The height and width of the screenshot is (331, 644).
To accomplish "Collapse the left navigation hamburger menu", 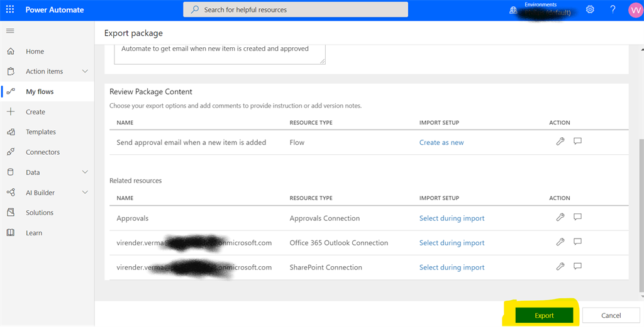I will tap(10, 31).
